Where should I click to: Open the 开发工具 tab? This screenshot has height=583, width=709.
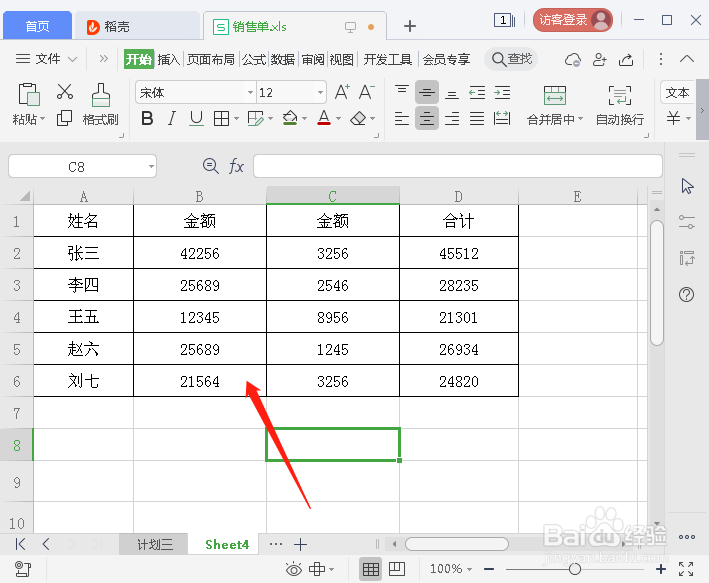[x=388, y=59]
